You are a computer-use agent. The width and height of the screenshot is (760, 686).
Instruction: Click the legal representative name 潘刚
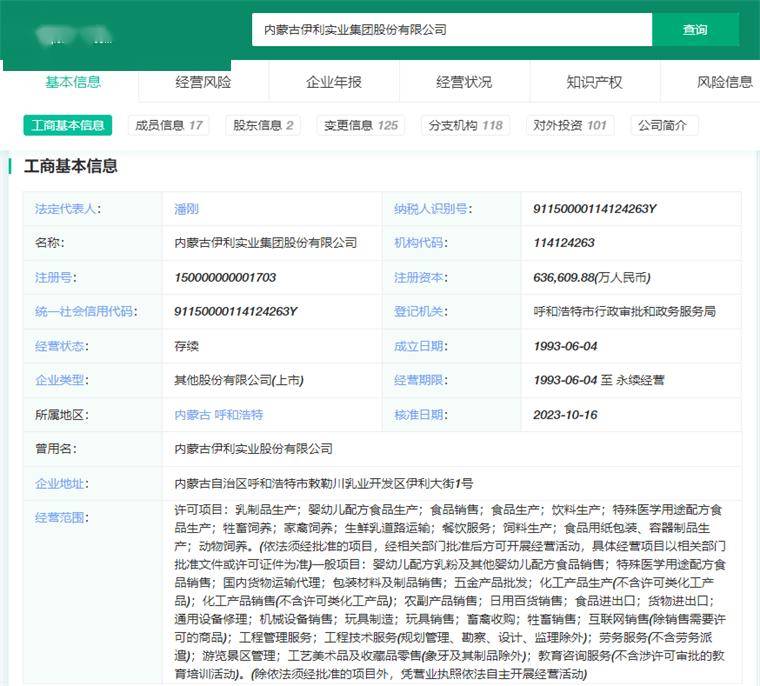pos(187,209)
